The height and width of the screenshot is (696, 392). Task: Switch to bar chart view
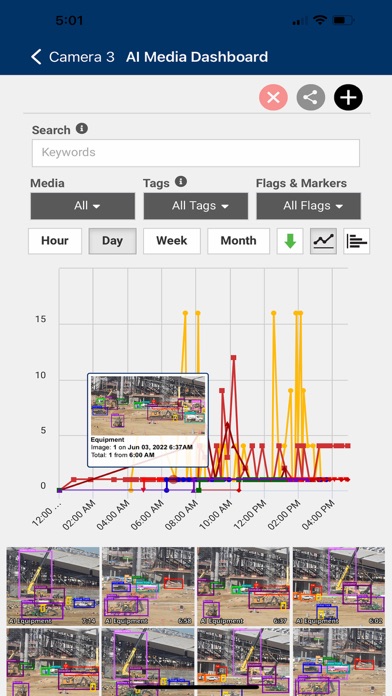pyautogui.click(x=356, y=241)
